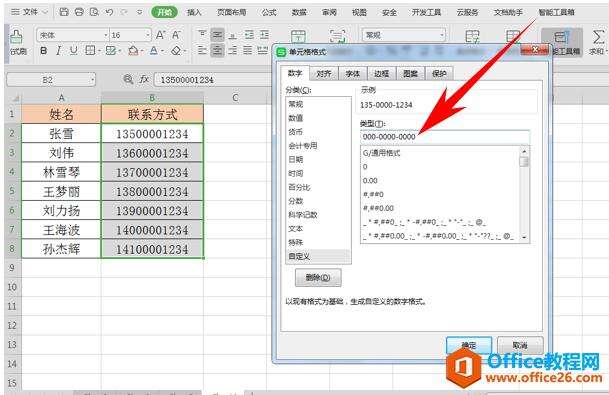The image size is (609, 395).
Task: Select the 保护 tab in the dialog
Action: [x=439, y=73]
